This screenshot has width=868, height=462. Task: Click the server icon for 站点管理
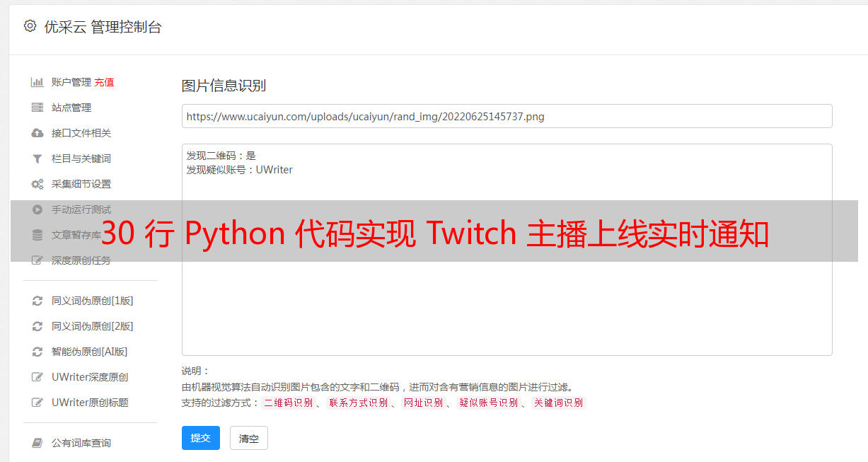[37, 108]
